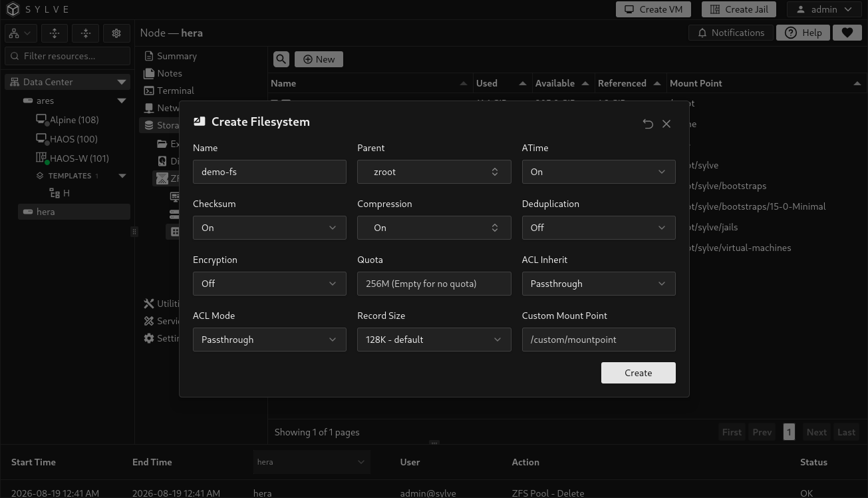Sort table by Mount Point column
868x498 pixels.
pyautogui.click(x=766, y=83)
